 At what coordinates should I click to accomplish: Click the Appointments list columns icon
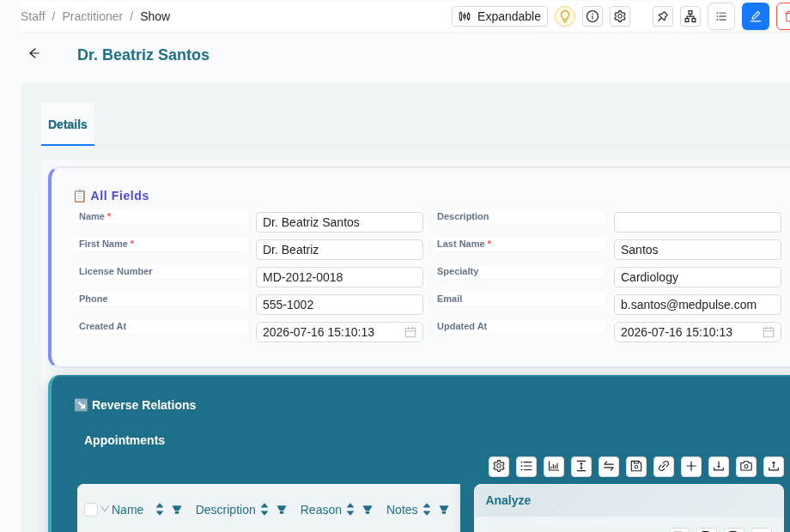[x=526, y=466]
